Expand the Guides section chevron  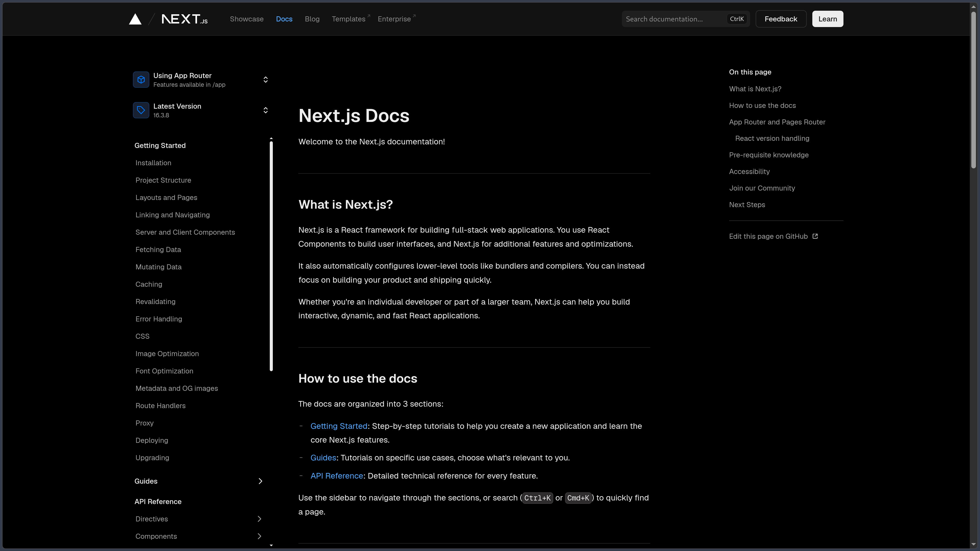coord(260,481)
